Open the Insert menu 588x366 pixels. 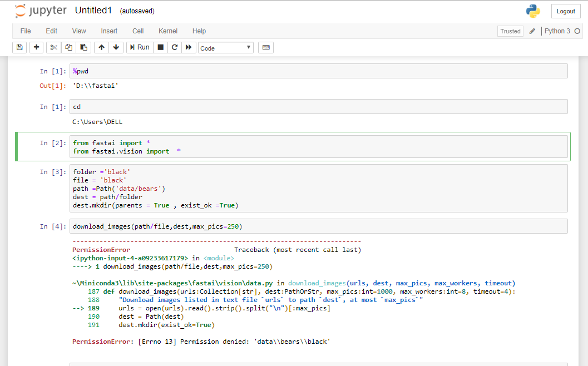tap(109, 31)
